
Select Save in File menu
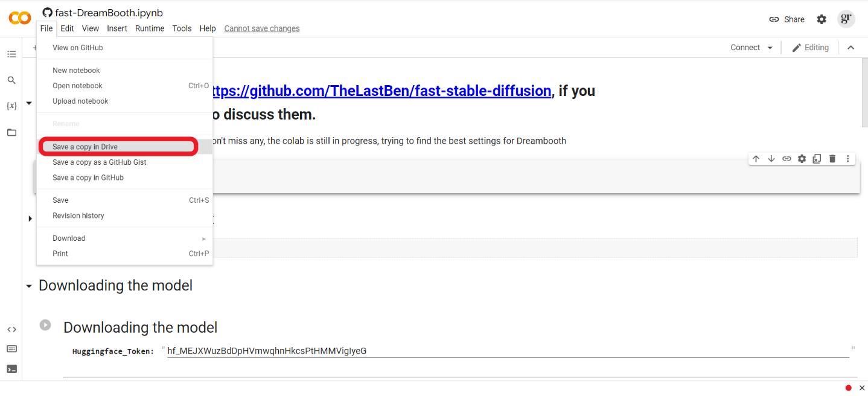click(124, 200)
